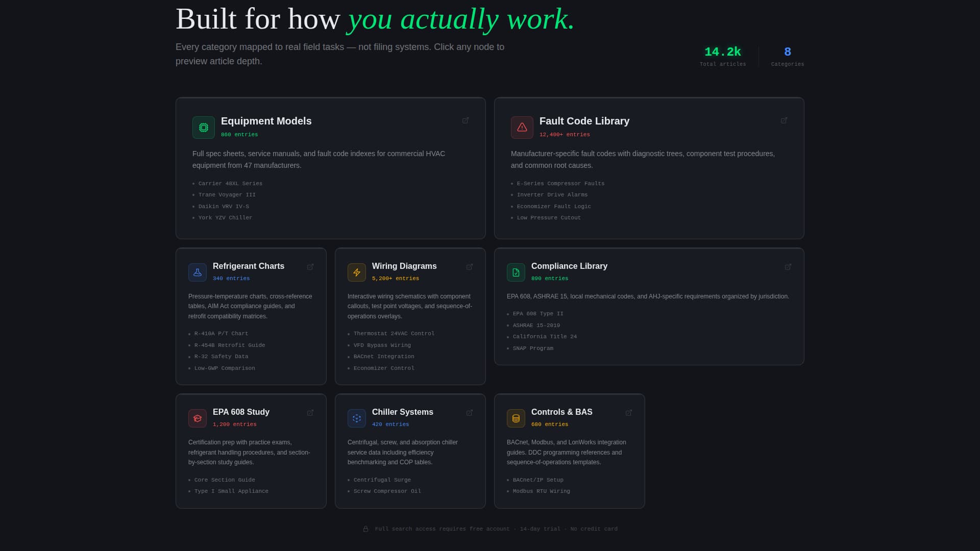Click the Compliance Library document check icon

pos(516,272)
